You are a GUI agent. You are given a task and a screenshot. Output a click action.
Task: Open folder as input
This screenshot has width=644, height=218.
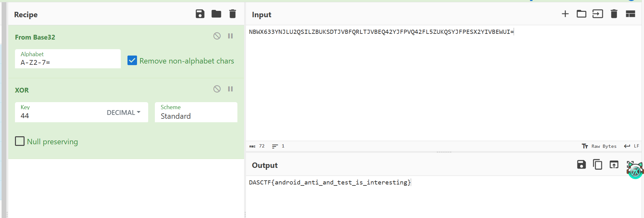[581, 14]
